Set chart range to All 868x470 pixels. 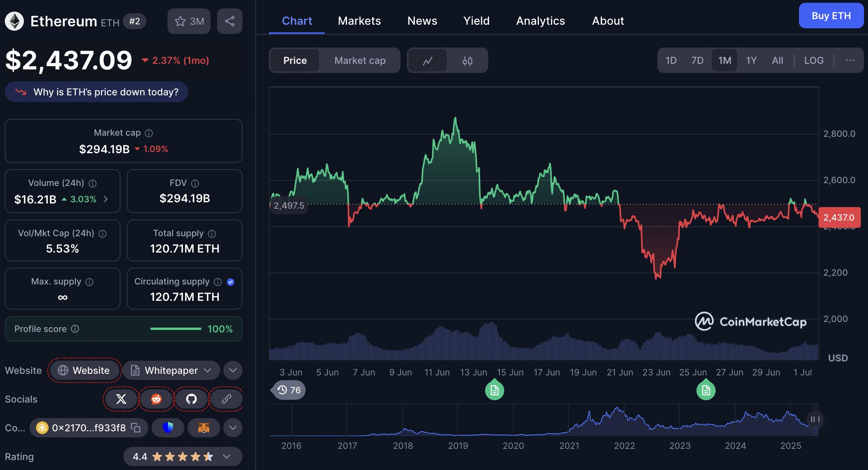point(777,61)
